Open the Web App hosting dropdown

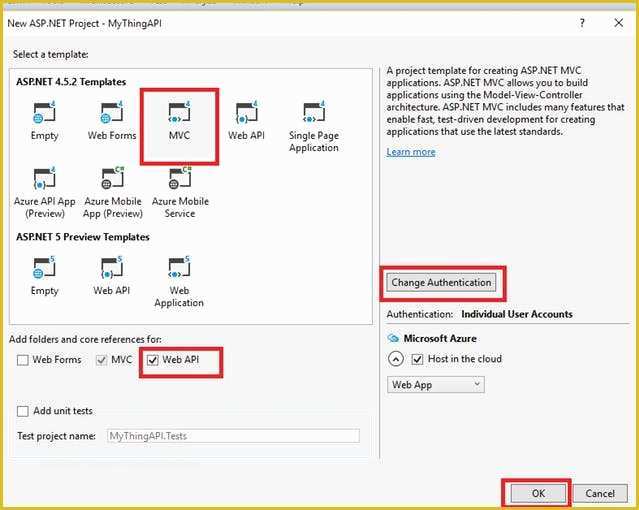[x=436, y=384]
